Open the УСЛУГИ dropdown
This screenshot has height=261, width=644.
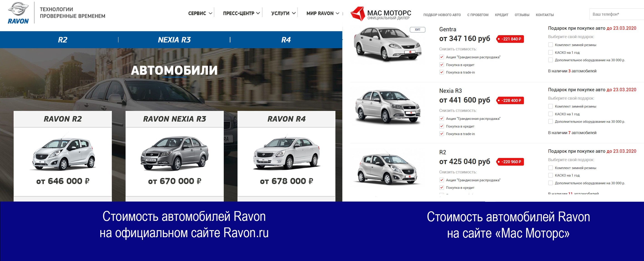coord(281,13)
